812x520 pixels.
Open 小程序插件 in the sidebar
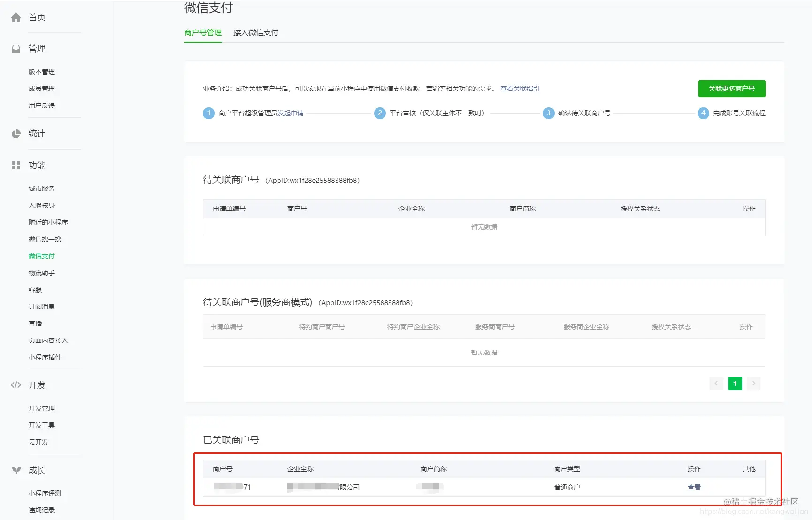tap(45, 357)
